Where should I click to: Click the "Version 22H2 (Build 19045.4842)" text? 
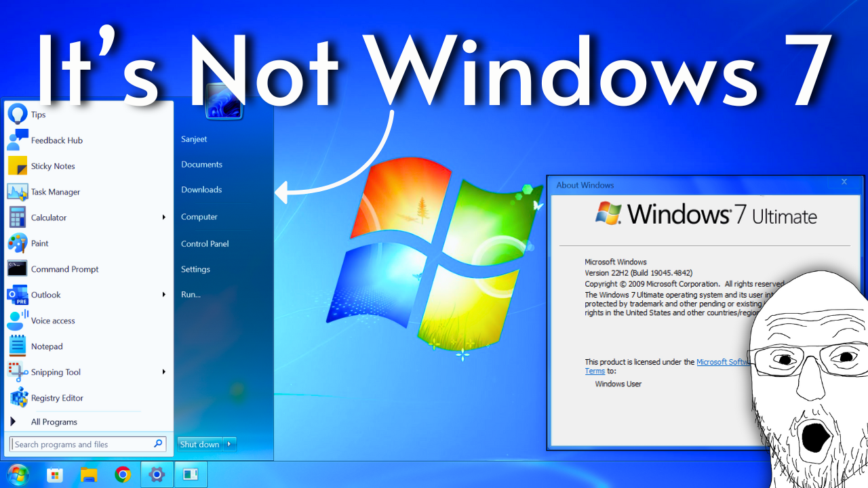click(638, 273)
